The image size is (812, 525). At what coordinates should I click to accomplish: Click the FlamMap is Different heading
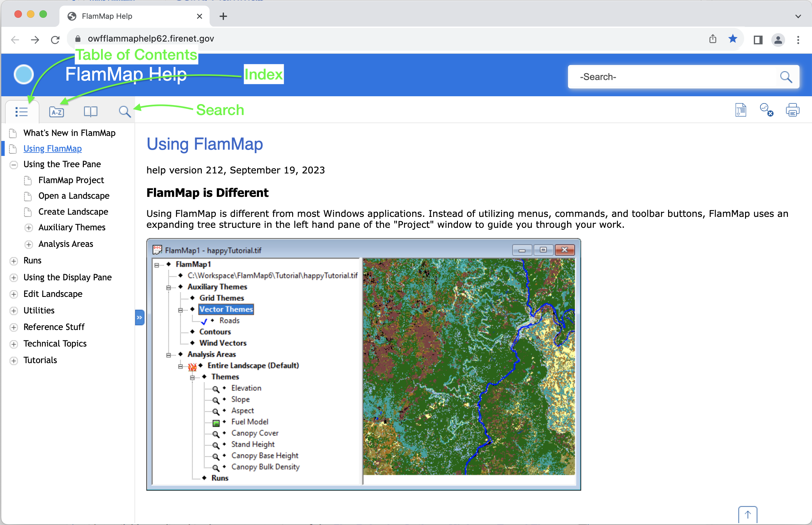[207, 193]
